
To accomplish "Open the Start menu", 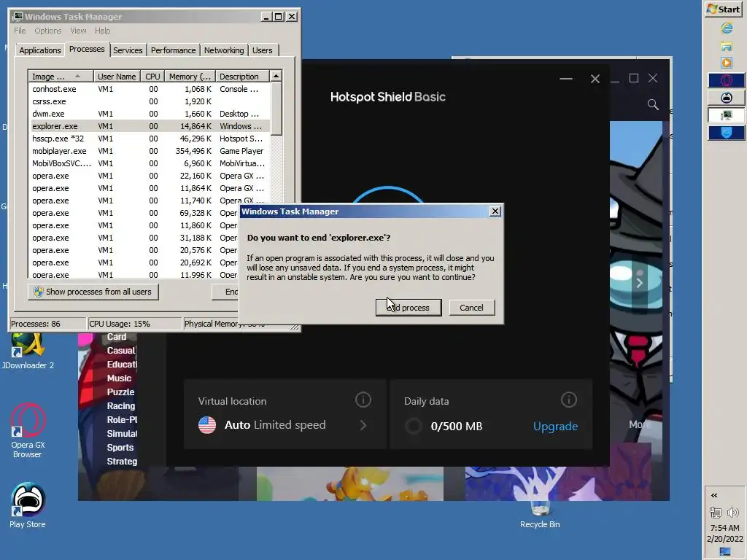I will 724,9.
